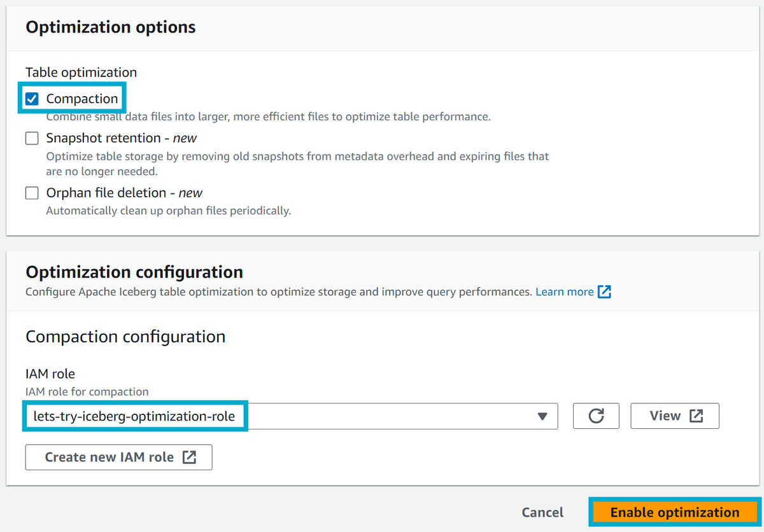Open the Learn more link

pos(565,291)
